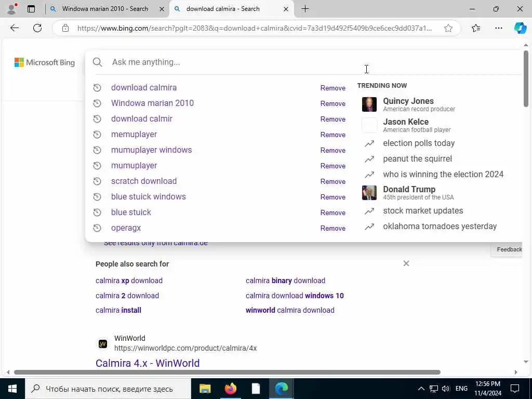Click Quincy Jones thumbnail image

[x=369, y=104]
